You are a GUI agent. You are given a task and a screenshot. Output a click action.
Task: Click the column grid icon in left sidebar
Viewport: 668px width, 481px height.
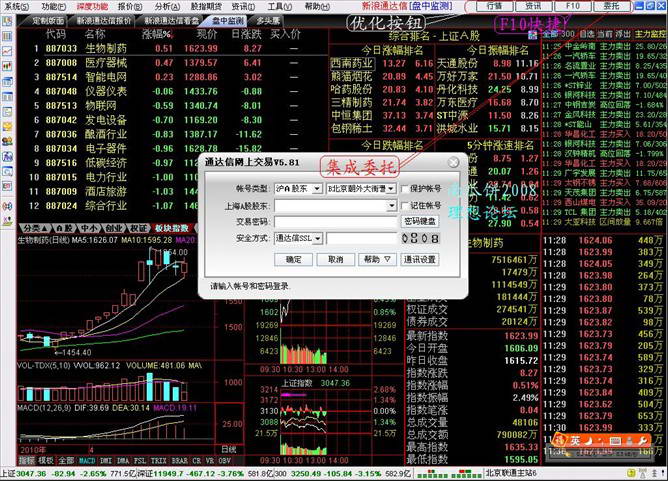(7, 36)
